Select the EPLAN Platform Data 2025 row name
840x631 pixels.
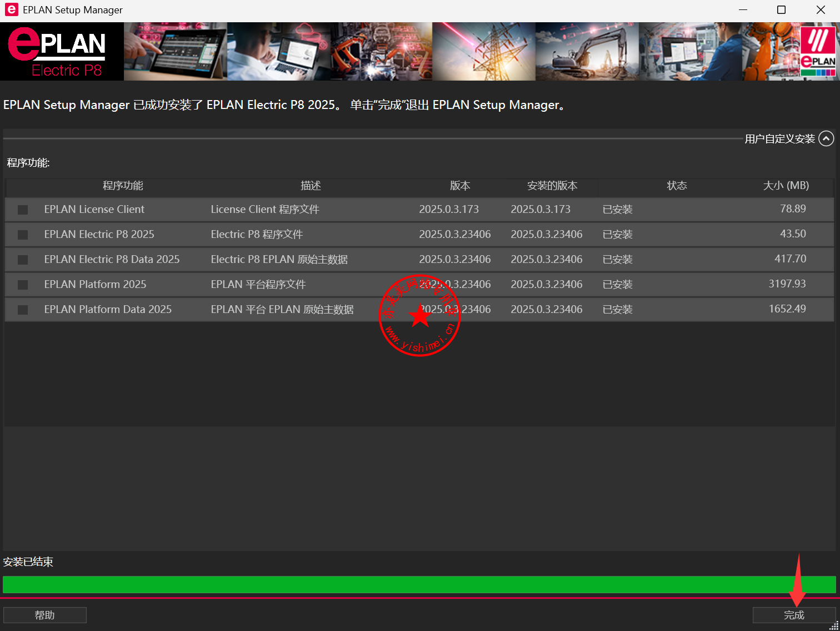tap(108, 310)
